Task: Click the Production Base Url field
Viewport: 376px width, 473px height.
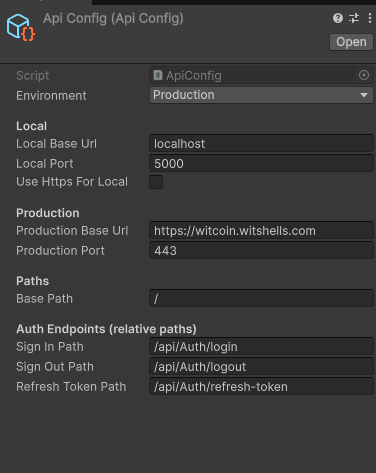Action: pos(261,231)
